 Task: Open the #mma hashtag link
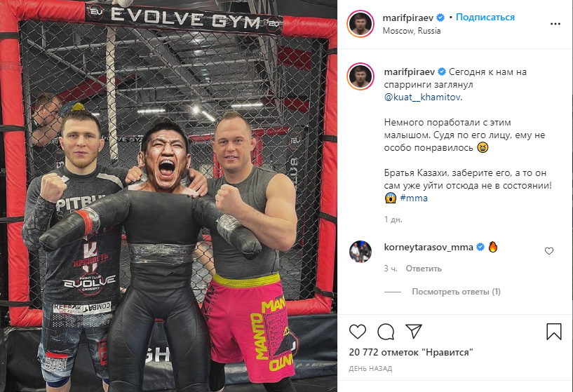414,198
